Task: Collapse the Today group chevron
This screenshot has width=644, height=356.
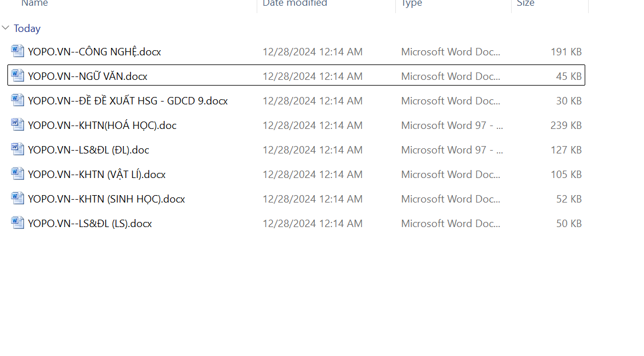Action: pyautogui.click(x=6, y=28)
